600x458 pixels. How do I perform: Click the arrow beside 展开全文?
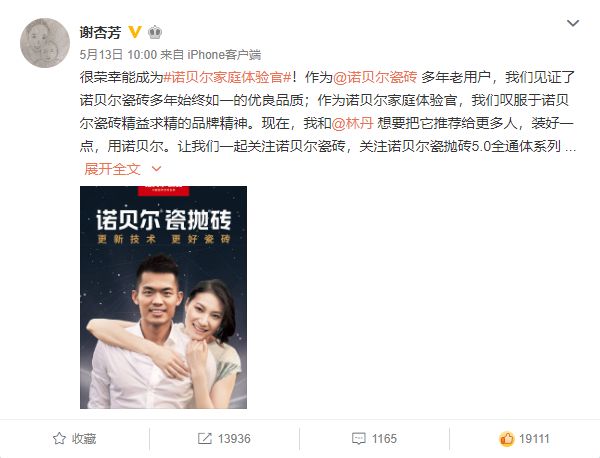156,169
